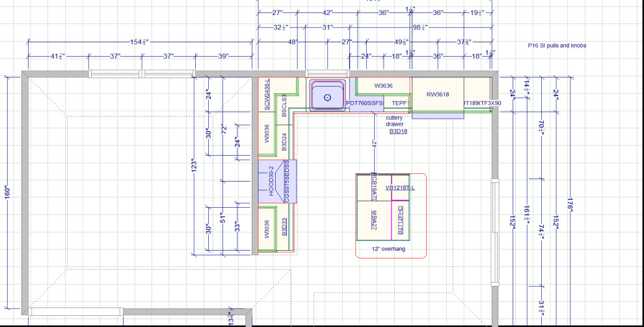Open the B3D18 cutlery drawer label

pyautogui.click(x=398, y=131)
